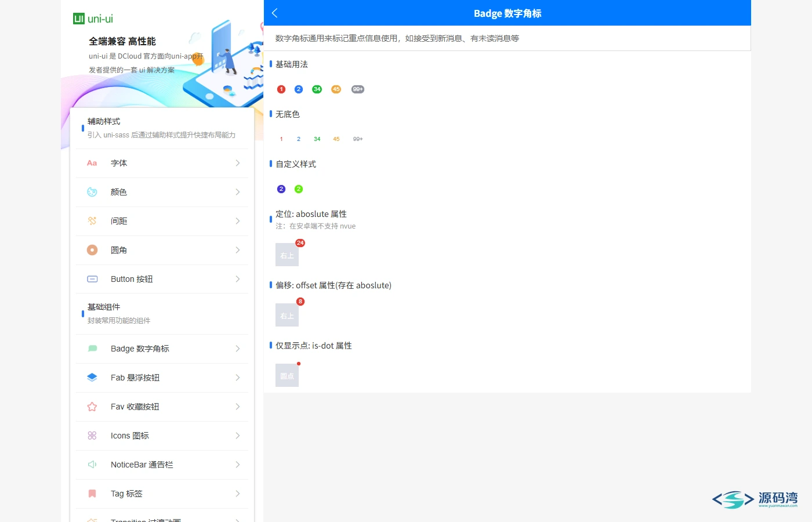812x522 pixels.
Task: Open the NoticeBar 通告栏 menu item
Action: (162, 465)
